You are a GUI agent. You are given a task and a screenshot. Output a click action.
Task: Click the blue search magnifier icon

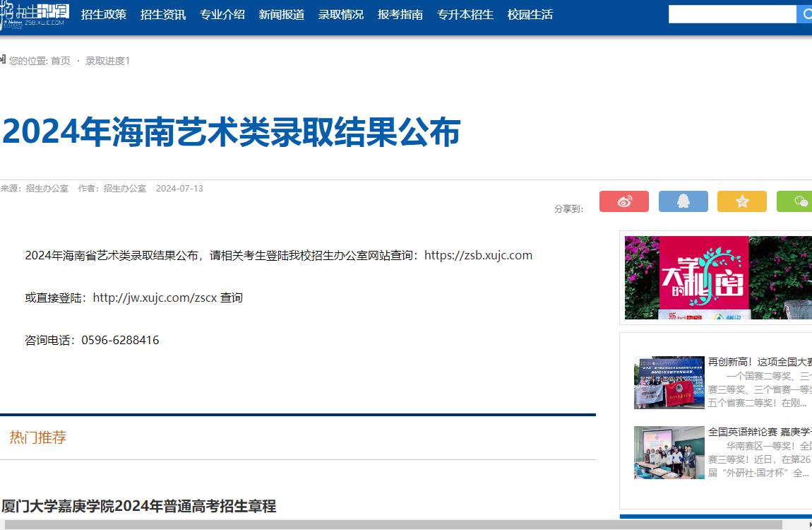[806, 13]
